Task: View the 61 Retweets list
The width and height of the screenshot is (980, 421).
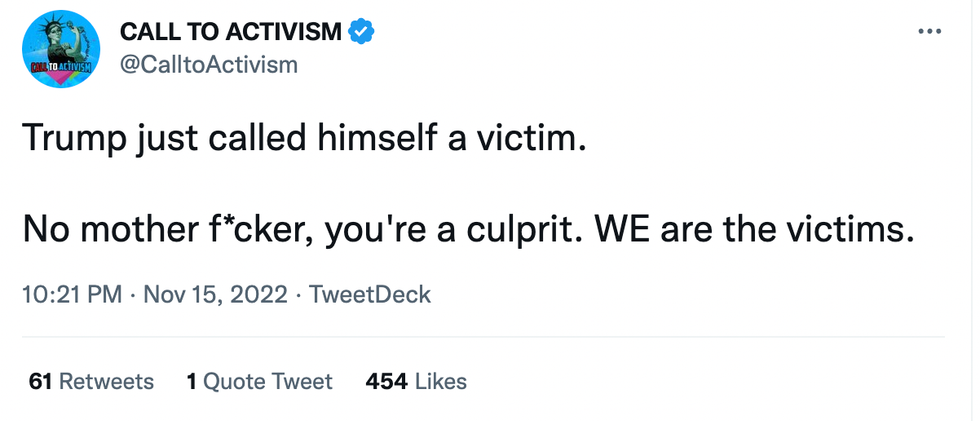Action: tap(92, 381)
